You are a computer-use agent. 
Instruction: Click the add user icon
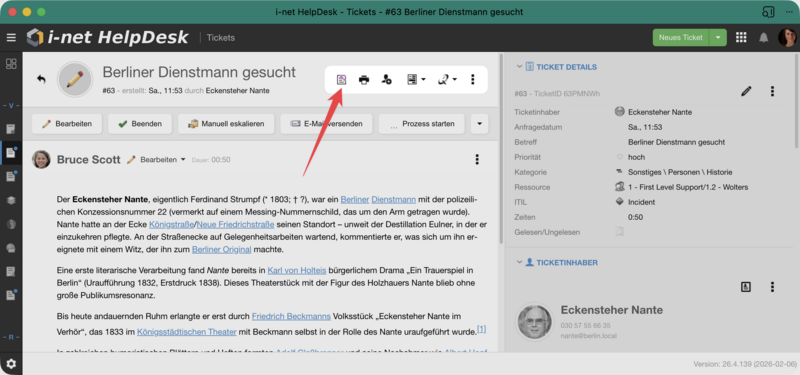[387, 80]
